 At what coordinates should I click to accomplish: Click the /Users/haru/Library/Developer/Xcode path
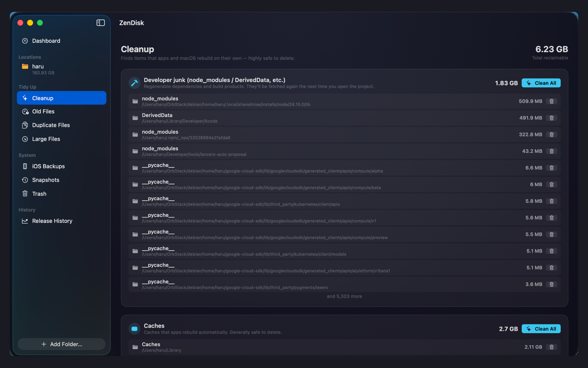180,121
